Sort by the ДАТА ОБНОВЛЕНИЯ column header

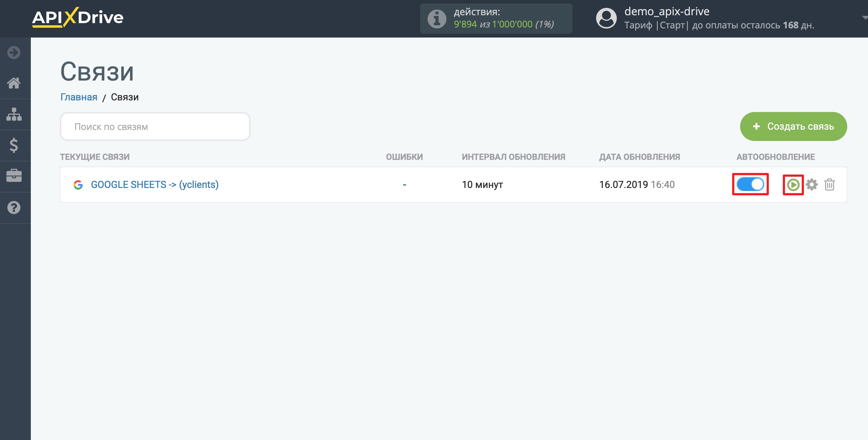tap(639, 157)
